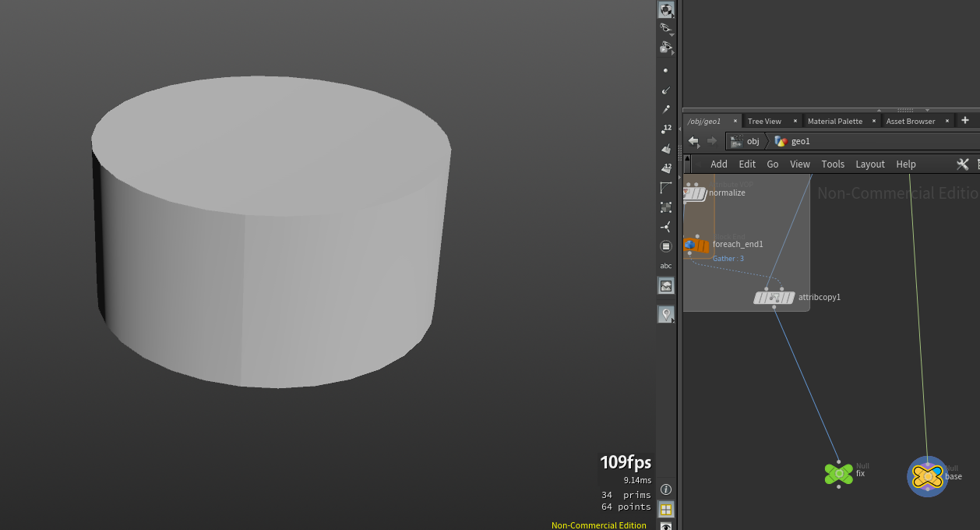Screen dimensions: 980x530
Task: Click the abc text display icon
Action: [x=665, y=266]
